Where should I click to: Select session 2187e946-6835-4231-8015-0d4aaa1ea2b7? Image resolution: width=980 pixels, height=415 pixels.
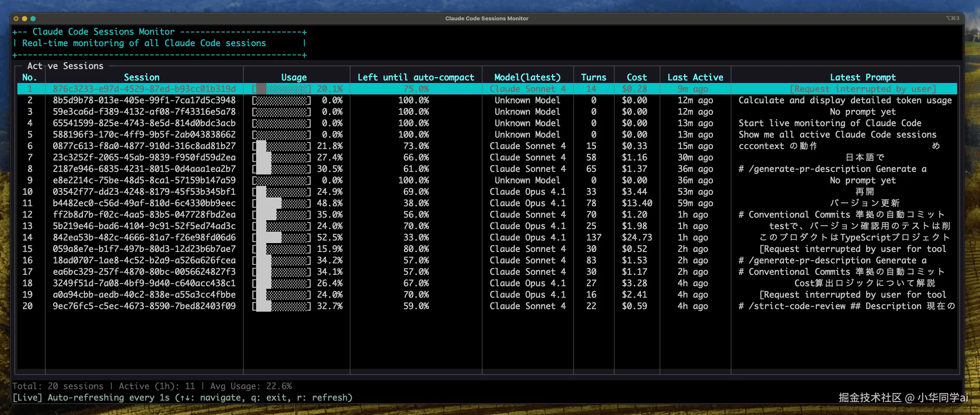[x=487, y=169]
